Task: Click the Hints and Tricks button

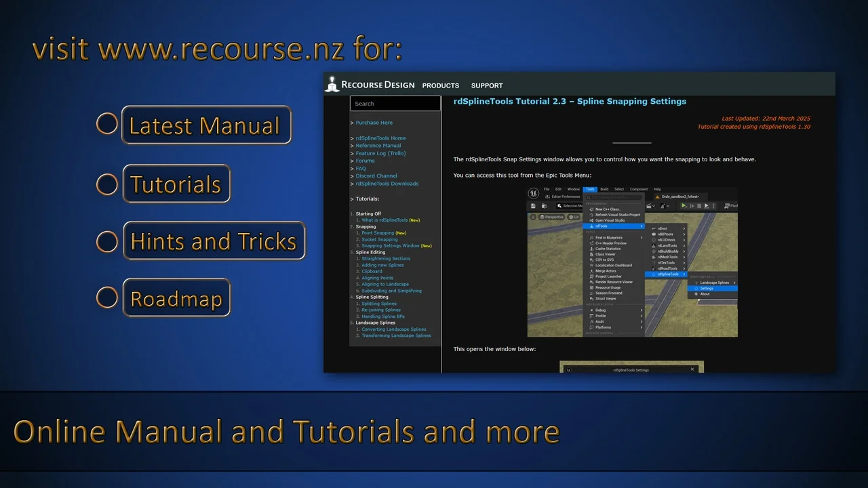Action: (214, 241)
